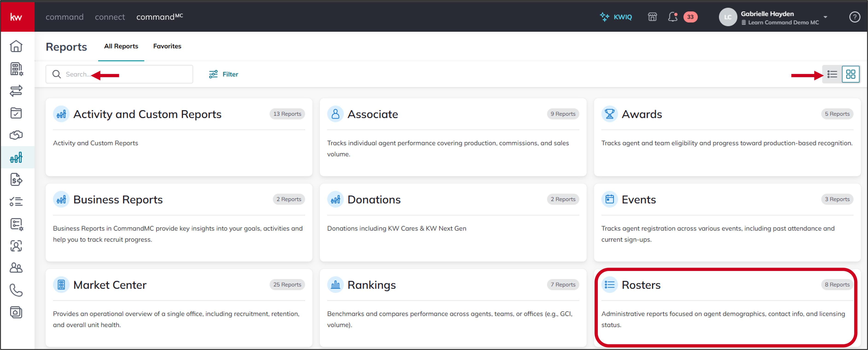This screenshot has height=350, width=868.
Task: Open the framed person sidebar icon
Action: coord(16,246)
